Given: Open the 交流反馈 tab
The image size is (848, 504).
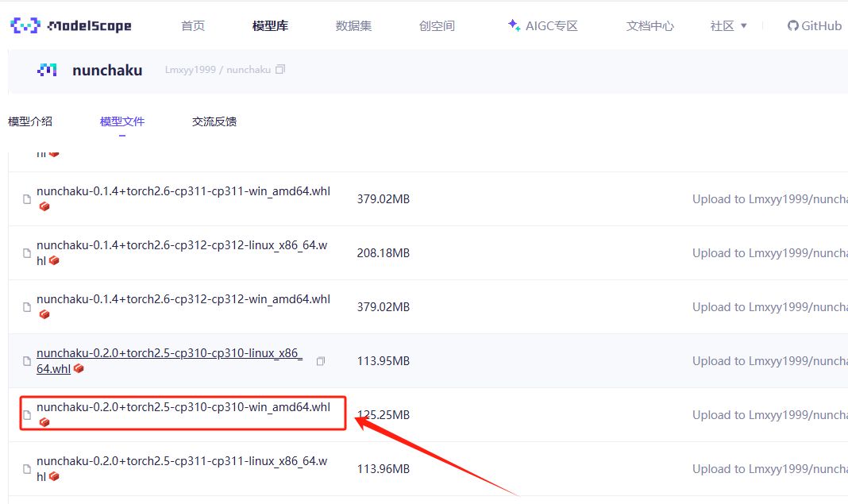Looking at the screenshot, I should click(x=213, y=121).
